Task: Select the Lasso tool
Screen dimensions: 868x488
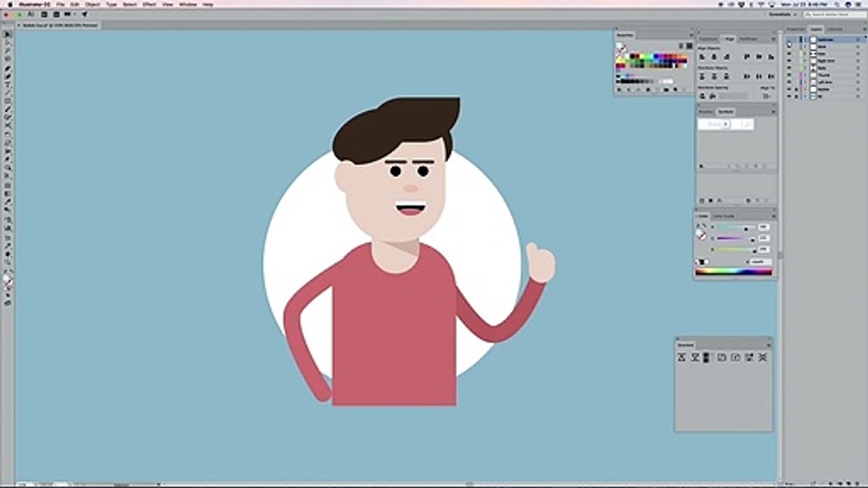Action: pyautogui.click(x=8, y=59)
